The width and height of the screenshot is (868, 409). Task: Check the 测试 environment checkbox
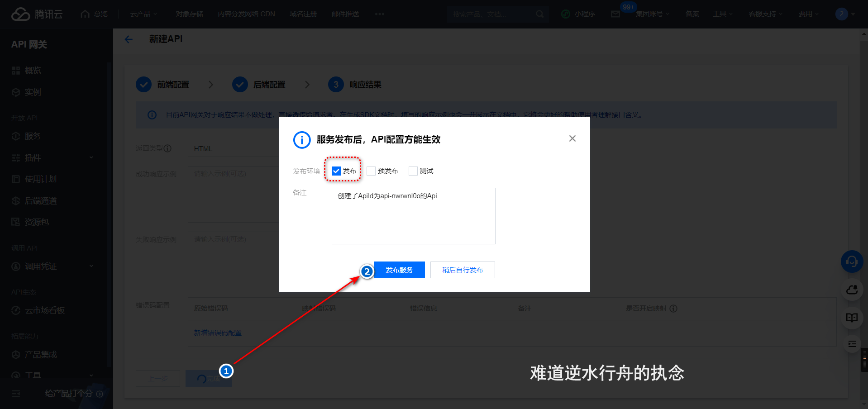click(413, 171)
